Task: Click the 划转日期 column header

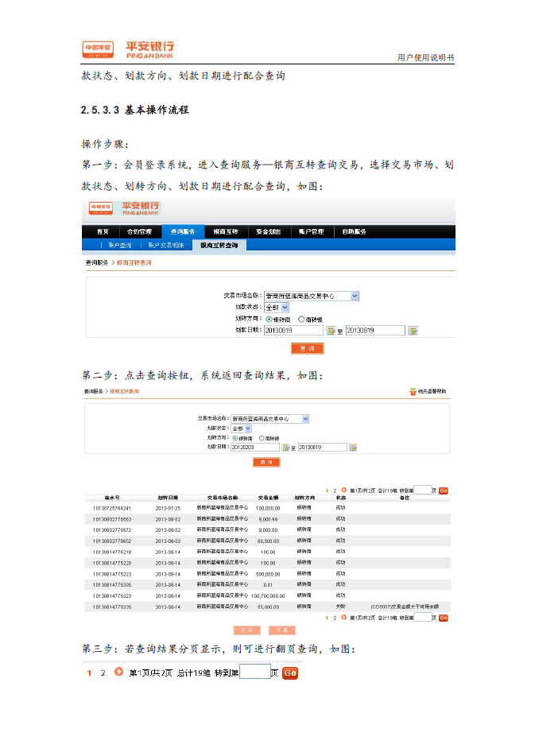Action: 168,498
